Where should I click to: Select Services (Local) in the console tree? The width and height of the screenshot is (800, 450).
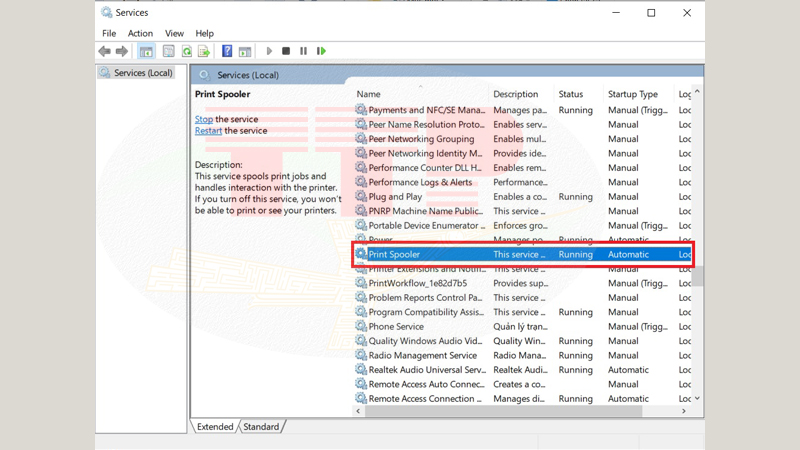[x=137, y=72]
